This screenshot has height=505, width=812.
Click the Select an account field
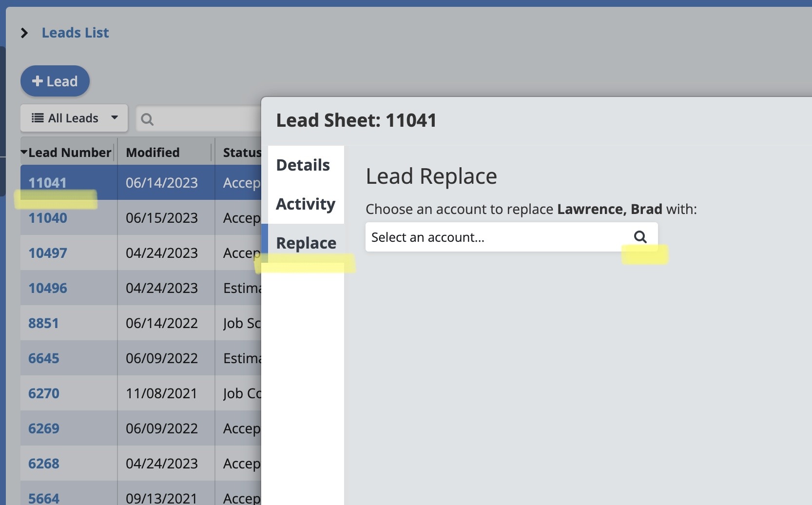497,237
